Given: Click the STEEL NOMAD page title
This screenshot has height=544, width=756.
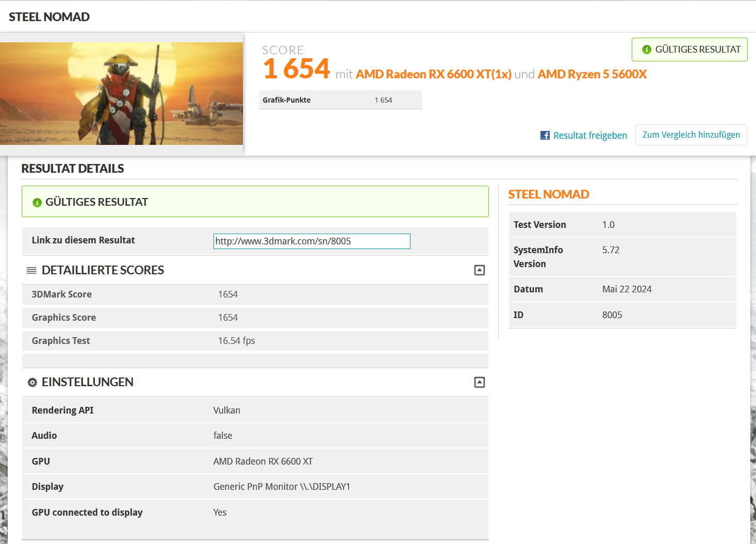Looking at the screenshot, I should coord(49,17).
